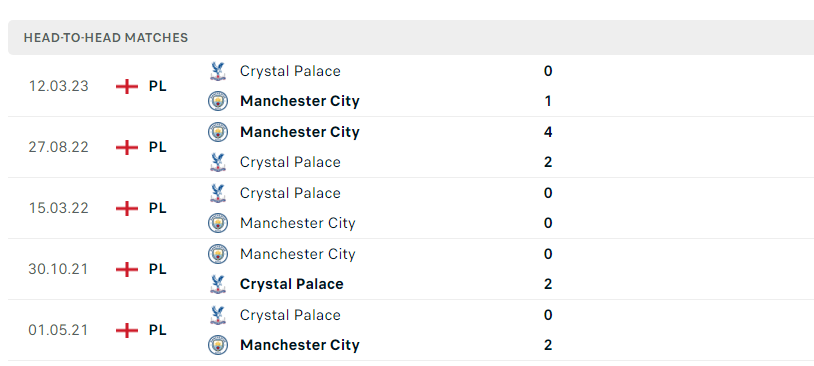Open the 12.03.23 match date
814x366 pixels.
pyautogui.click(x=59, y=86)
